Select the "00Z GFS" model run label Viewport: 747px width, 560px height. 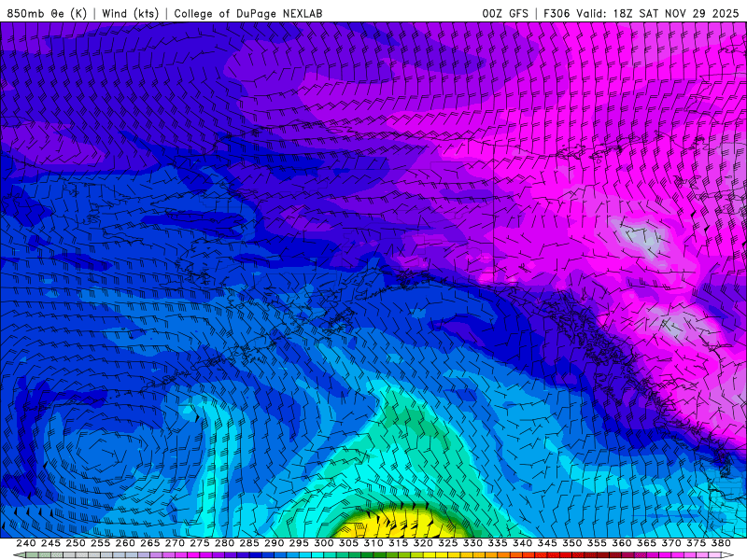(505, 13)
